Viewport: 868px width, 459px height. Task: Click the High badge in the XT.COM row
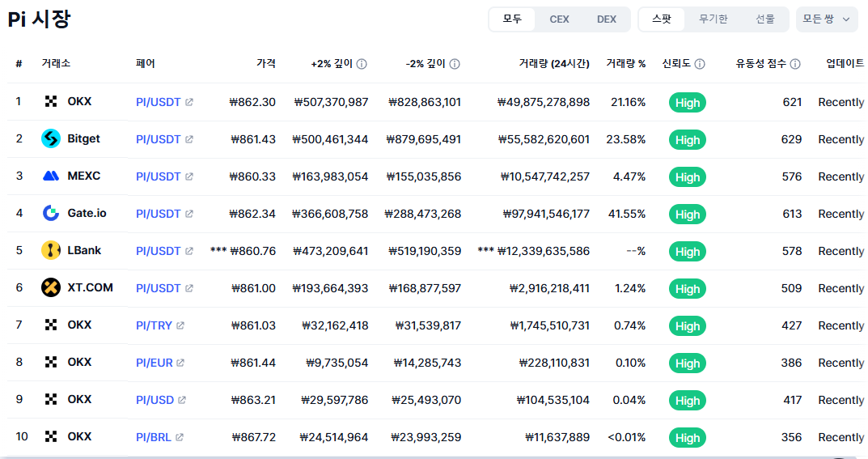(x=688, y=288)
